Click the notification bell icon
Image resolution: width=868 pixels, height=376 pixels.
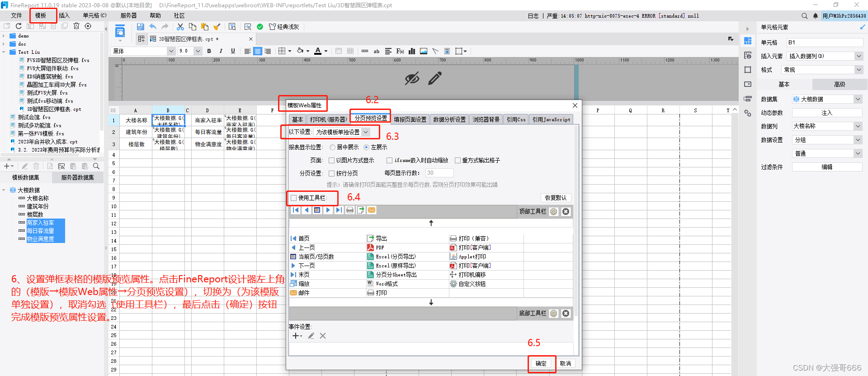point(816,16)
